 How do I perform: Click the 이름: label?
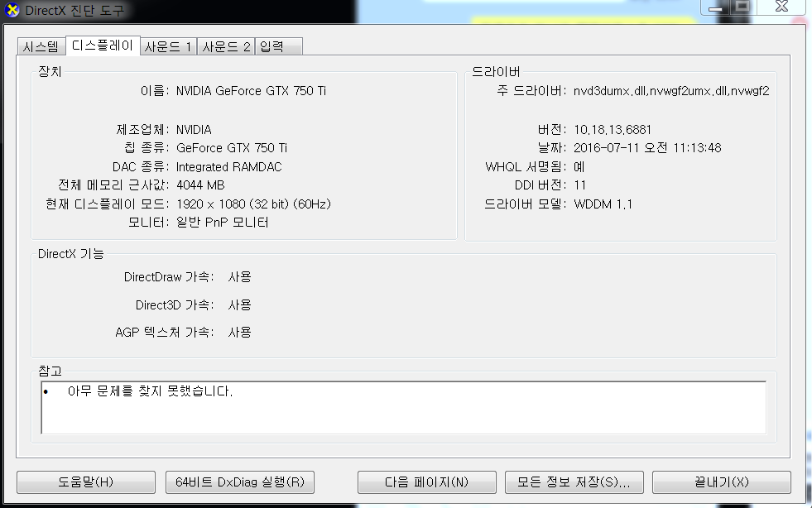155,91
